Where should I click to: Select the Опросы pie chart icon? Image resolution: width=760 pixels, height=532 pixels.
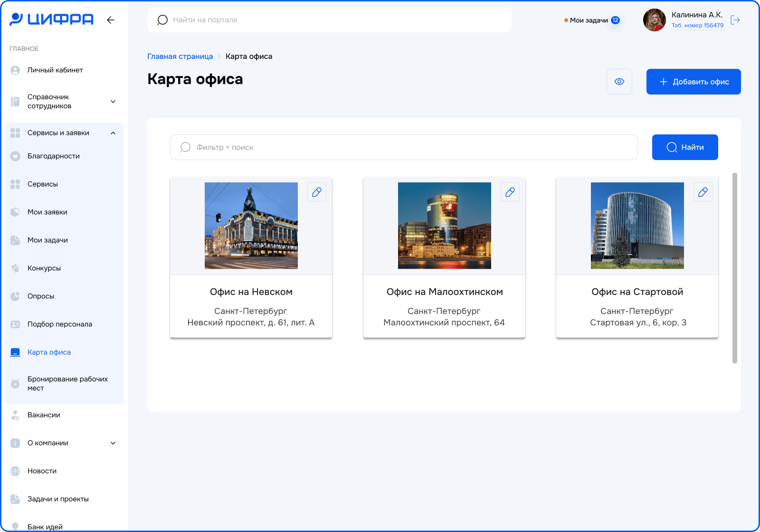[x=15, y=296]
